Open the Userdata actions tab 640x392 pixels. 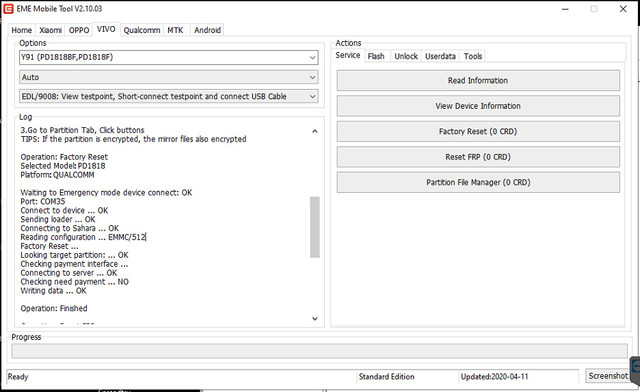(x=440, y=56)
